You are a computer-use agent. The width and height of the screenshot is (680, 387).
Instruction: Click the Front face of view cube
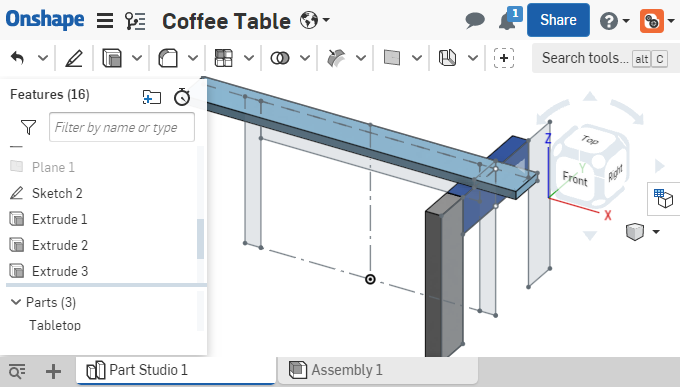575,178
